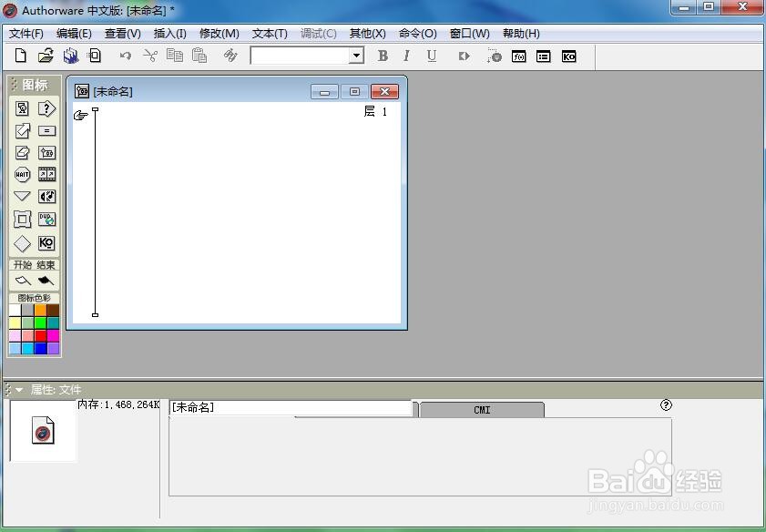Choose the red icon color swatch
Image resolution: width=766 pixels, height=532 pixels.
pyautogui.click(x=41, y=335)
